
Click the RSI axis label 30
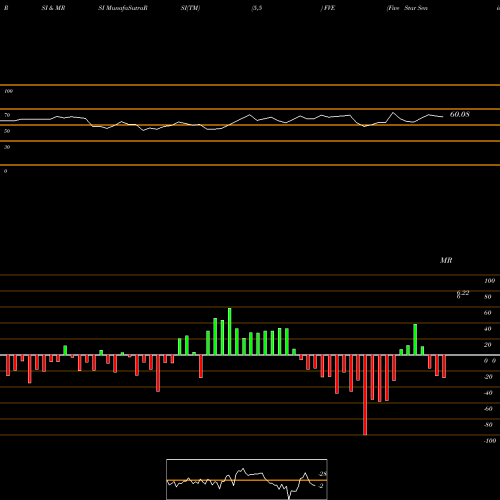7,147
